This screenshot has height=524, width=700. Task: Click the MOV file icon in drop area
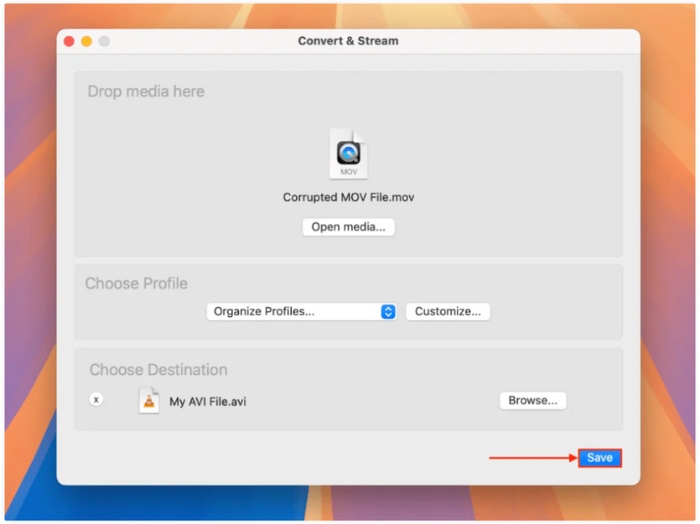348,154
